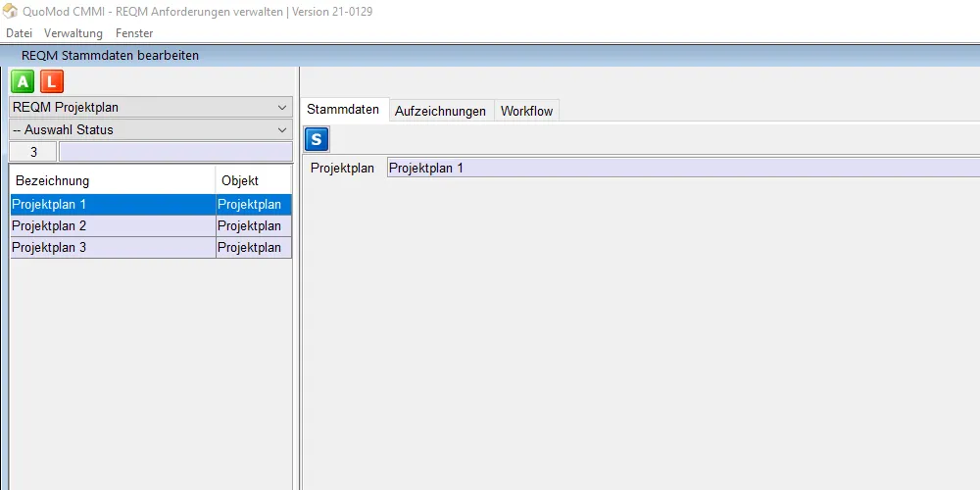Open the Verwaltung menu
Screen dimensions: 980x490
click(x=73, y=33)
